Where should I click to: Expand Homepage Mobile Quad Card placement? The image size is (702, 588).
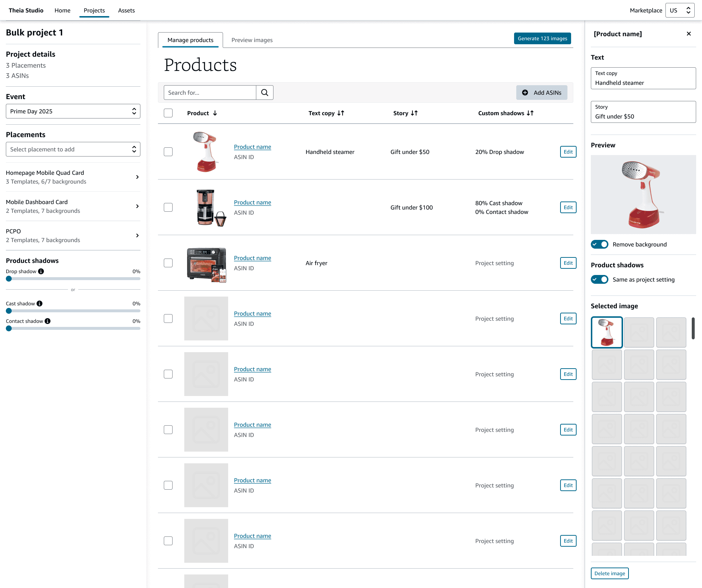73,177
